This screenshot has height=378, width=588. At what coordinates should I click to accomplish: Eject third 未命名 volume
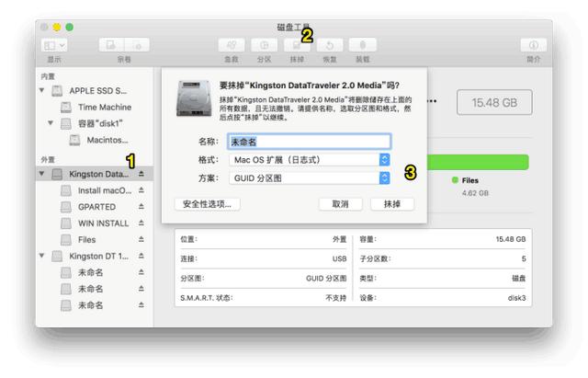(141, 305)
